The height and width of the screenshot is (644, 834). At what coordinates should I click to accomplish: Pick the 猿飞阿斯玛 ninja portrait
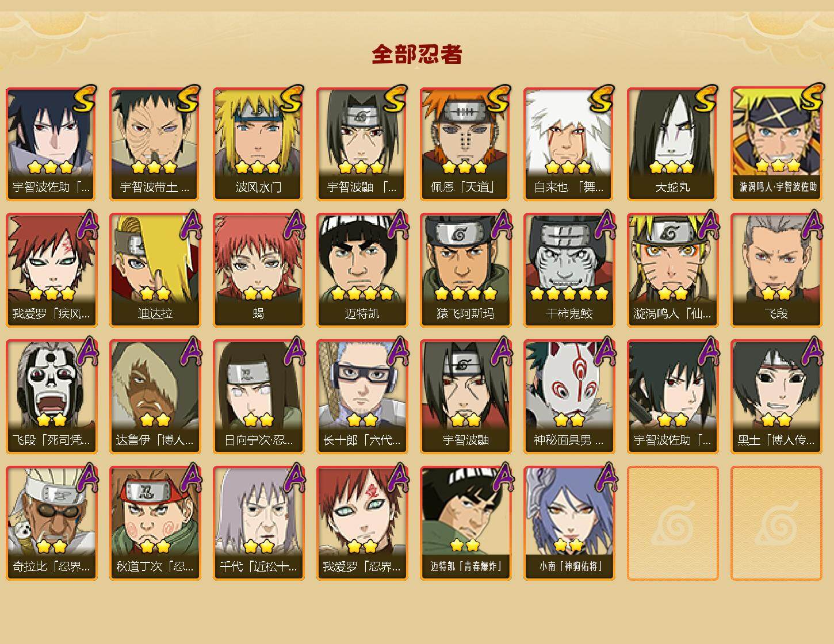pyautogui.click(x=465, y=270)
